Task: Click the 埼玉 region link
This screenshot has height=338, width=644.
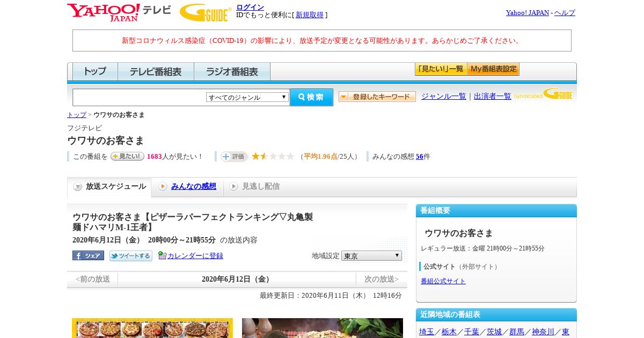Action: pos(427,332)
